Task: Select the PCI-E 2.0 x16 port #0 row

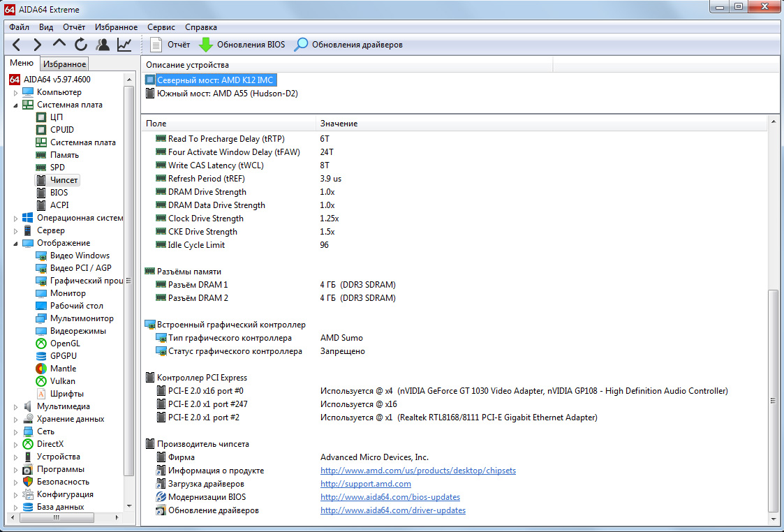Action: tap(454, 391)
